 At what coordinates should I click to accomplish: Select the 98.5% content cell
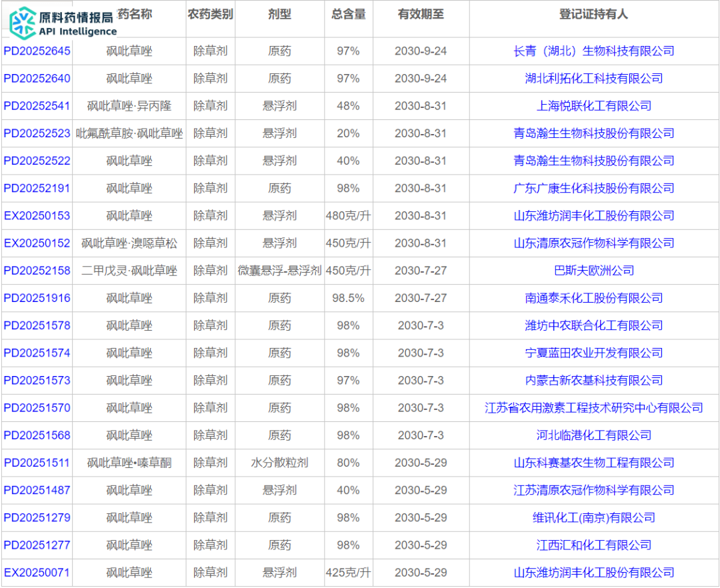349,299
